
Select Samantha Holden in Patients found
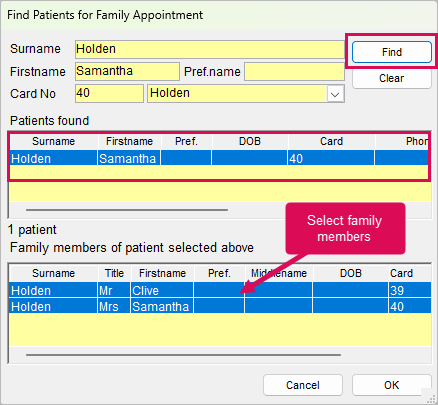point(219,158)
